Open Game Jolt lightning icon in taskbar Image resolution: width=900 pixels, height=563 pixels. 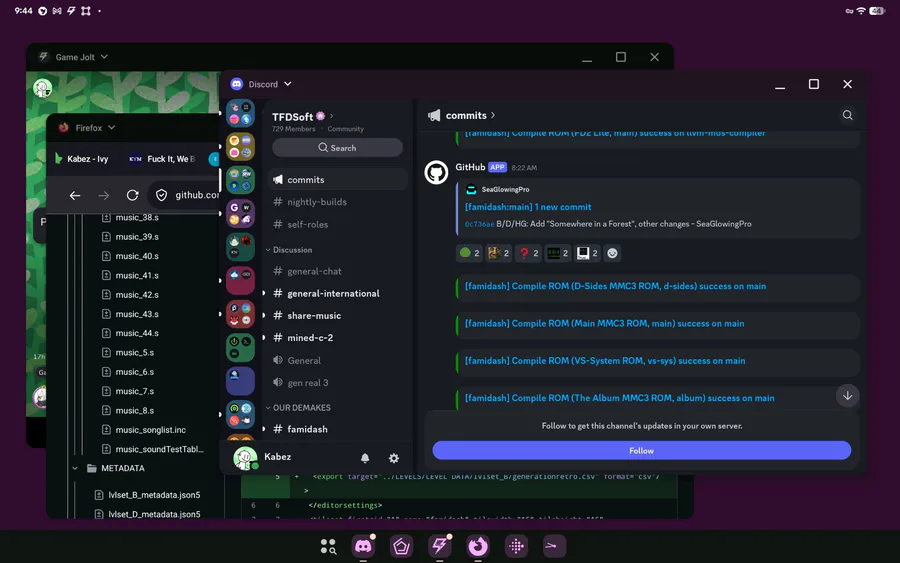tap(440, 546)
